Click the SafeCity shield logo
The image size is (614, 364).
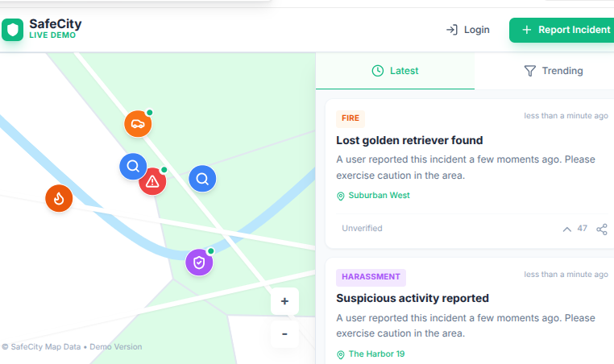(x=12, y=31)
